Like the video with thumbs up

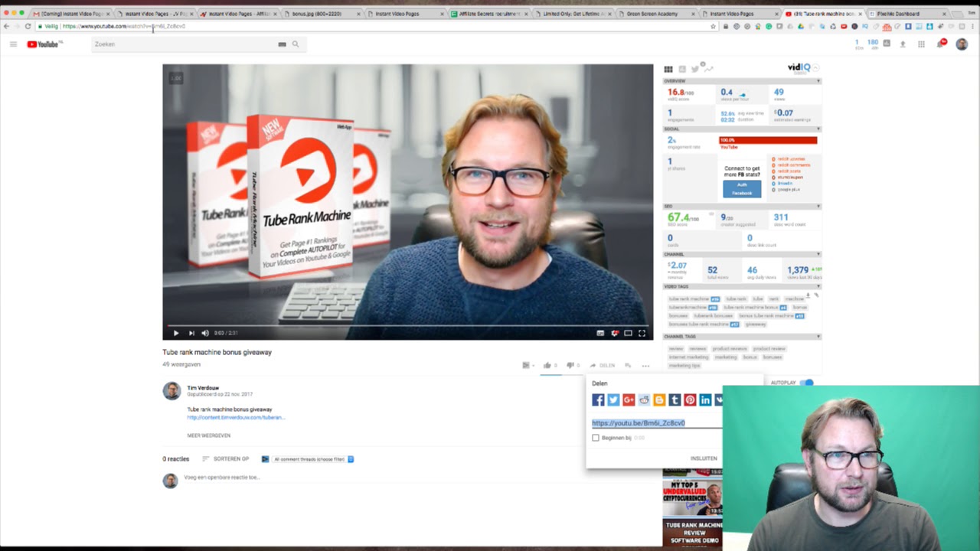[x=547, y=365]
